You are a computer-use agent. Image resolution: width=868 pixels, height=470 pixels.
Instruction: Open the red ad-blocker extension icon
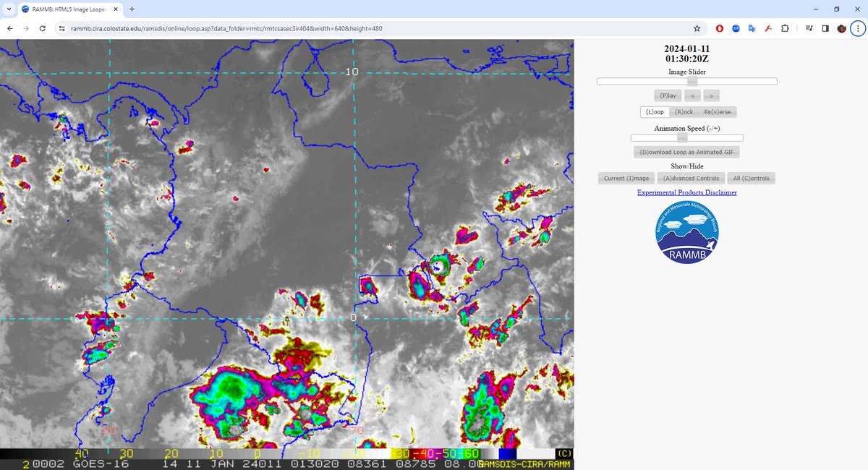pos(720,28)
